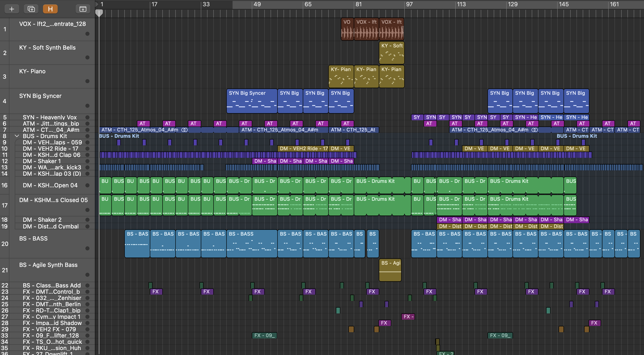Toggle status dot on KY- Piano track
The image size is (644, 355).
coord(87,81)
